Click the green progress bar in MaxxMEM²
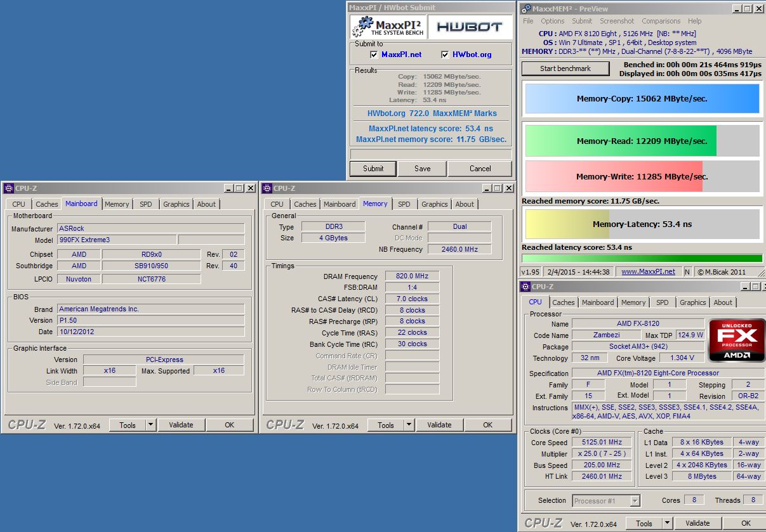 point(642,259)
